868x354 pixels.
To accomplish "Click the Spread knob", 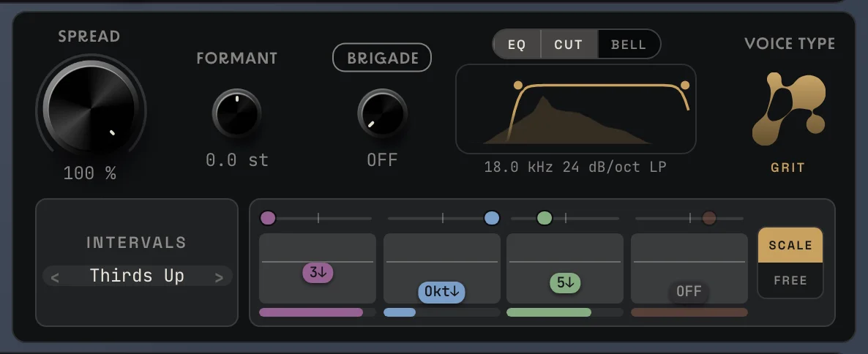I will click(91, 107).
